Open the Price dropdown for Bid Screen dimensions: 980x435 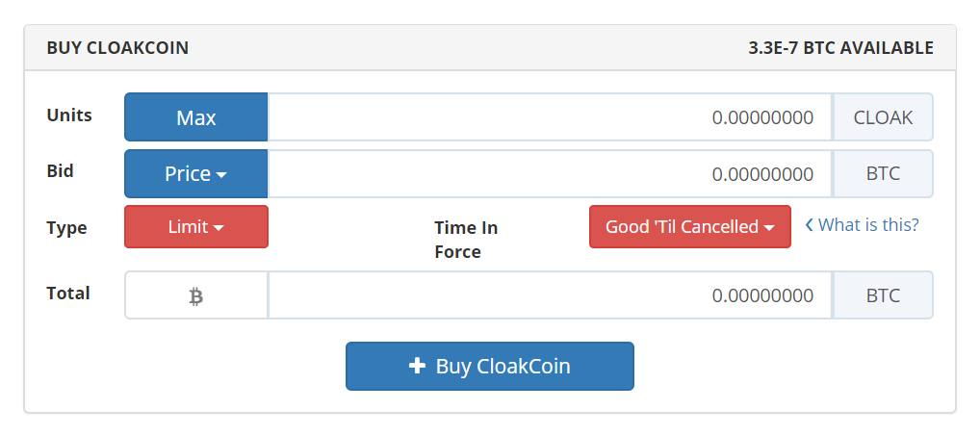click(195, 174)
